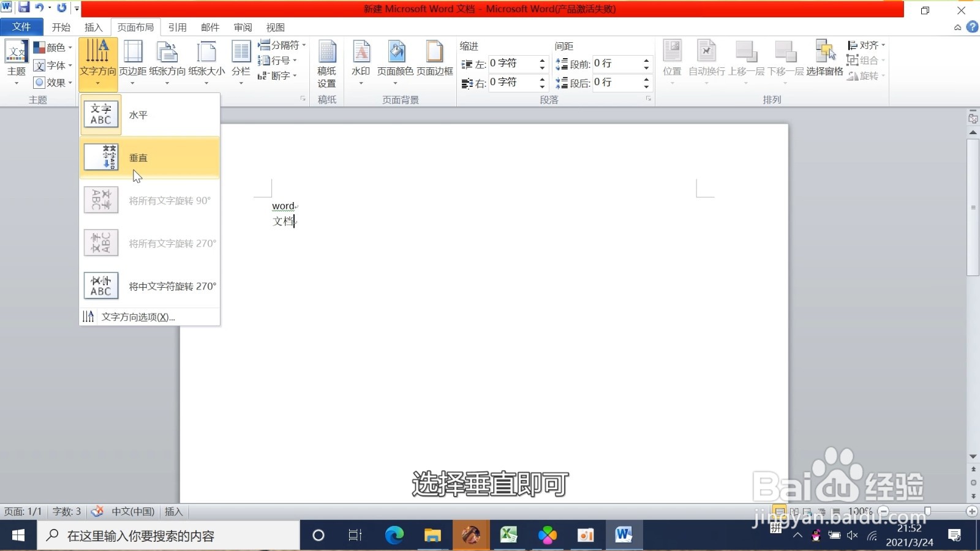Screen dimensions: 980x551
Task: Open Hyphenation (断字) dropdown
Action: (277, 76)
